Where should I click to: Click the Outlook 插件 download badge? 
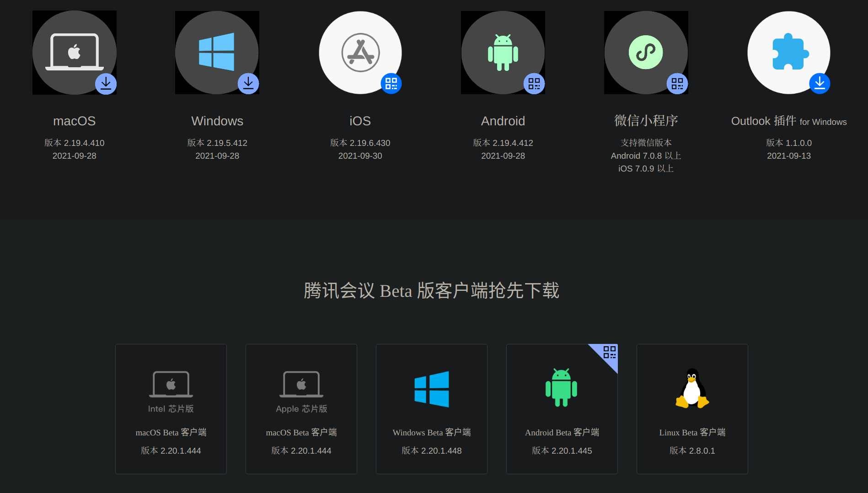point(820,83)
